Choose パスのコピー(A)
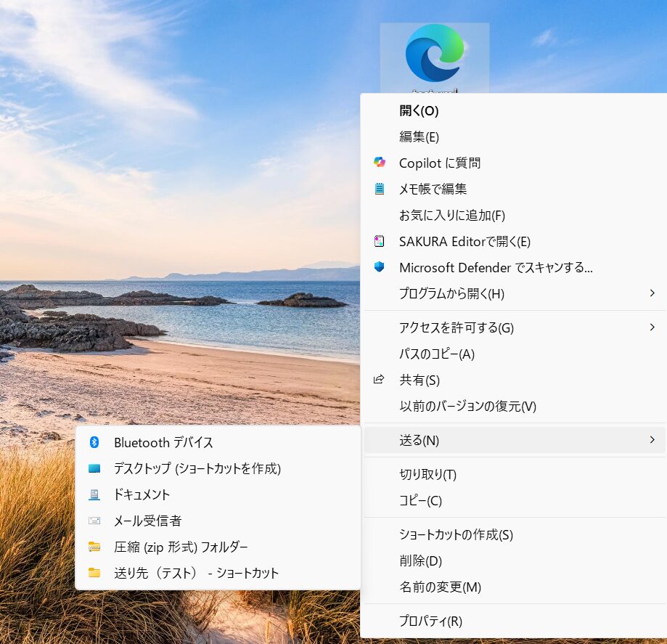Screen dimensions: 667x644 coord(515,354)
